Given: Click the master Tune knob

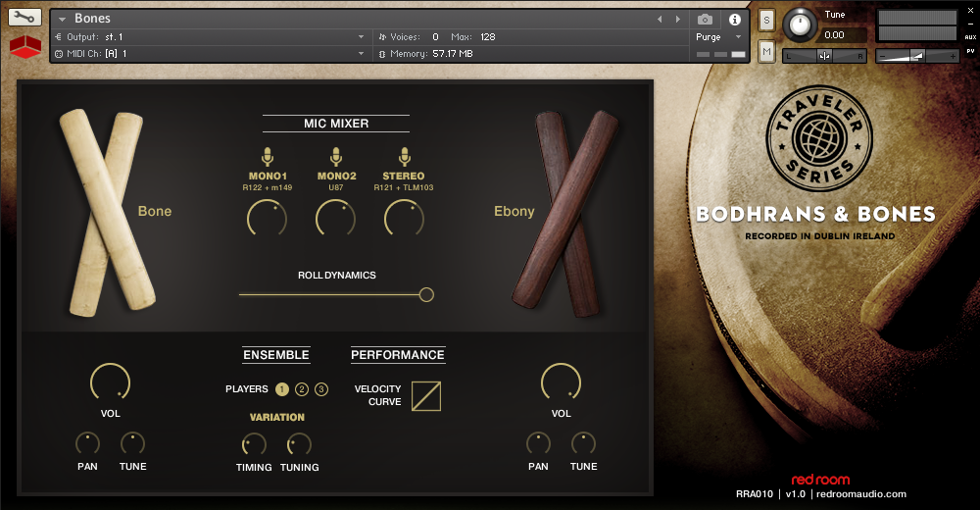Looking at the screenshot, I should tap(801, 25).
